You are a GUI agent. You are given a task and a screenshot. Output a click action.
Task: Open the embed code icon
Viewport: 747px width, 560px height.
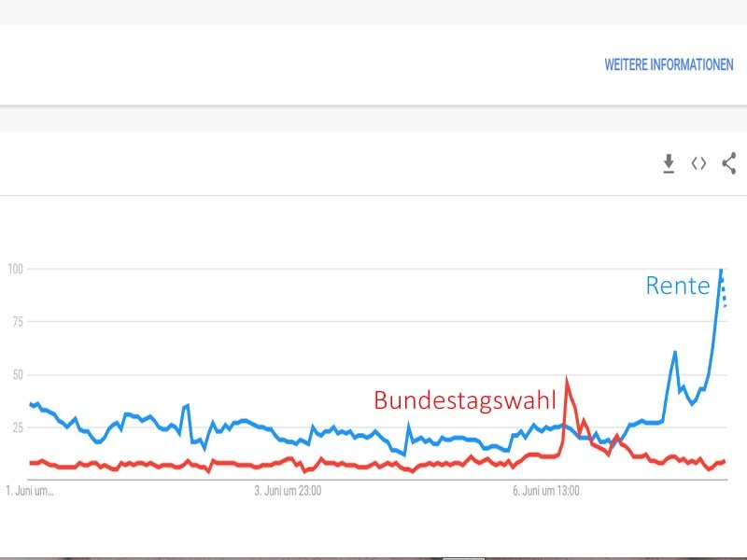coord(698,164)
